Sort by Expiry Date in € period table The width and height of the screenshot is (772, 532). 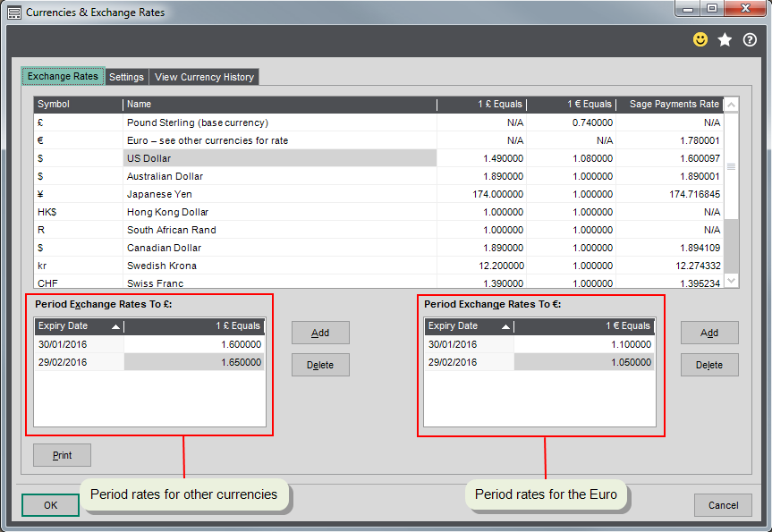[469, 325]
